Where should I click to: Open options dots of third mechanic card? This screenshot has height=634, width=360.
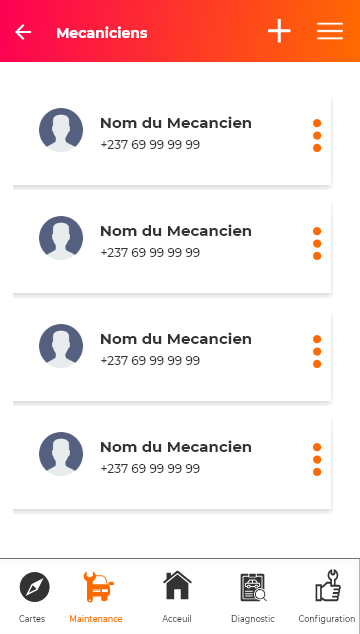click(317, 351)
